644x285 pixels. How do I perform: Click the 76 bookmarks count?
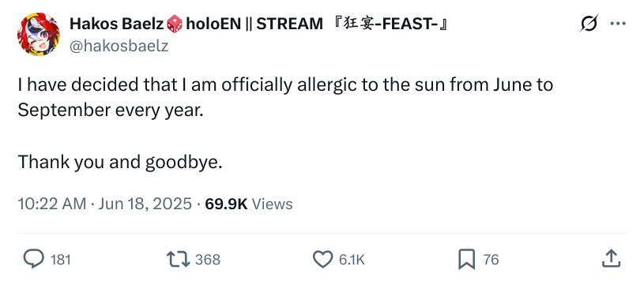coord(491,260)
